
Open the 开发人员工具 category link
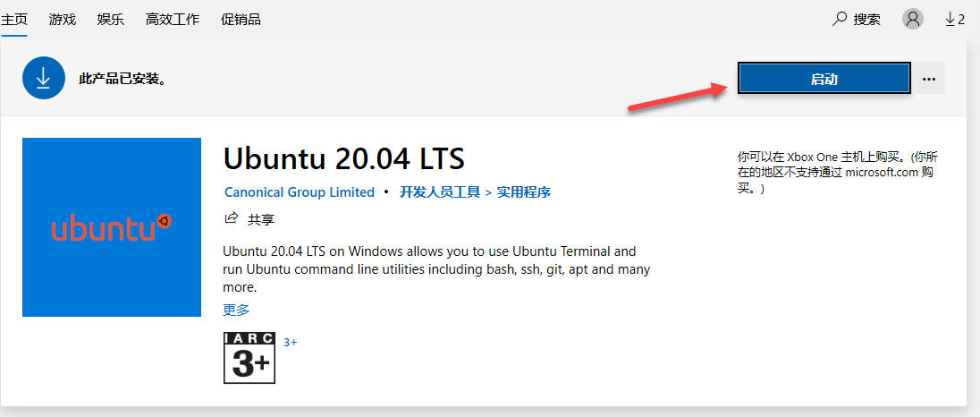pos(439,192)
